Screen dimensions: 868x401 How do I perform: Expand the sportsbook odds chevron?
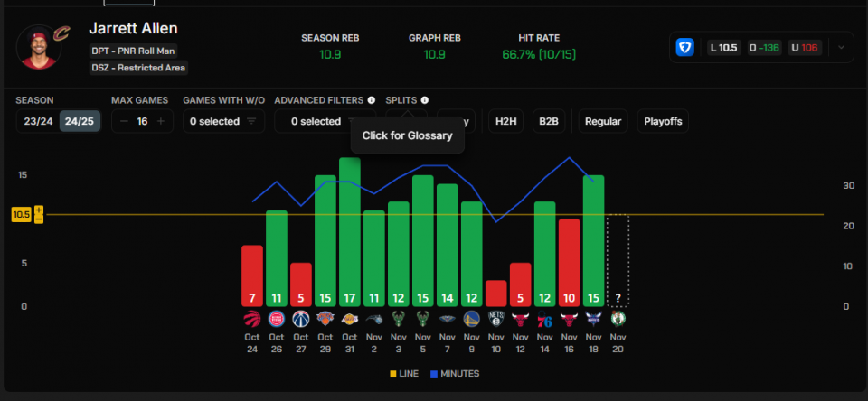pos(841,47)
